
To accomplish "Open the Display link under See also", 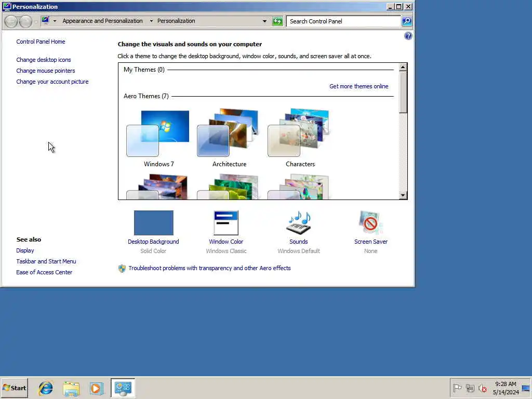I will [25, 250].
